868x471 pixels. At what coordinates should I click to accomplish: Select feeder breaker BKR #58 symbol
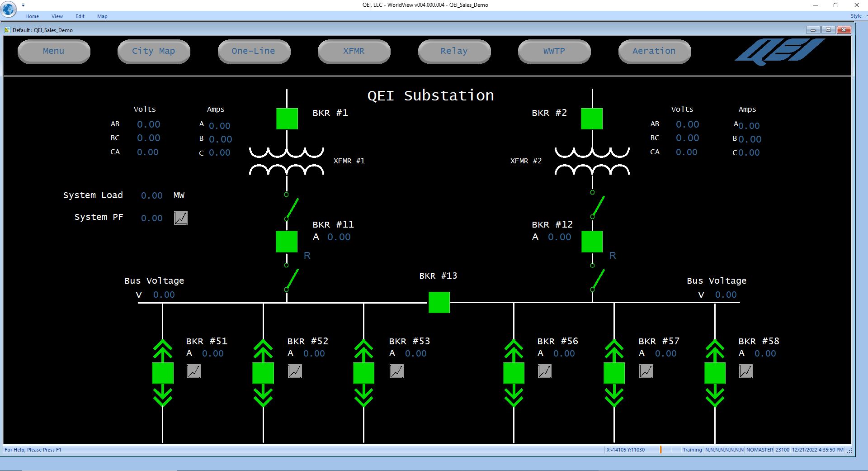715,373
